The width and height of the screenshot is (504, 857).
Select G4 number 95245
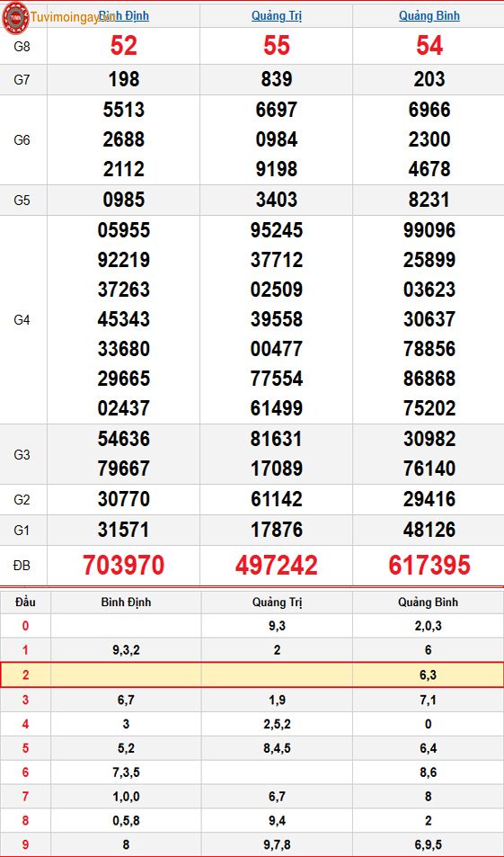(x=277, y=230)
